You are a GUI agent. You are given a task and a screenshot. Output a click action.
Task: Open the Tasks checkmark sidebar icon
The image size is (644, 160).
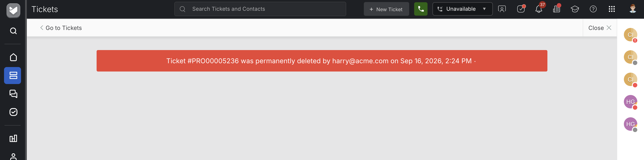coord(13,112)
